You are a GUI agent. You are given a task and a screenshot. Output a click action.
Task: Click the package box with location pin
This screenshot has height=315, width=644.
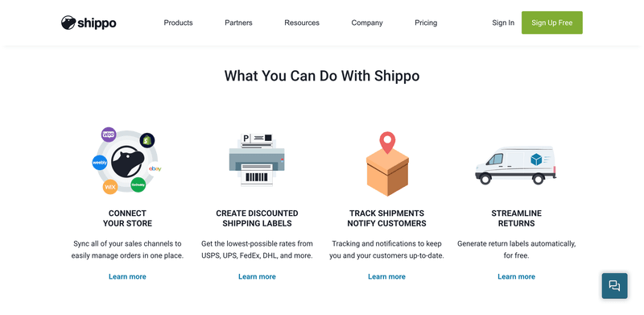click(387, 164)
